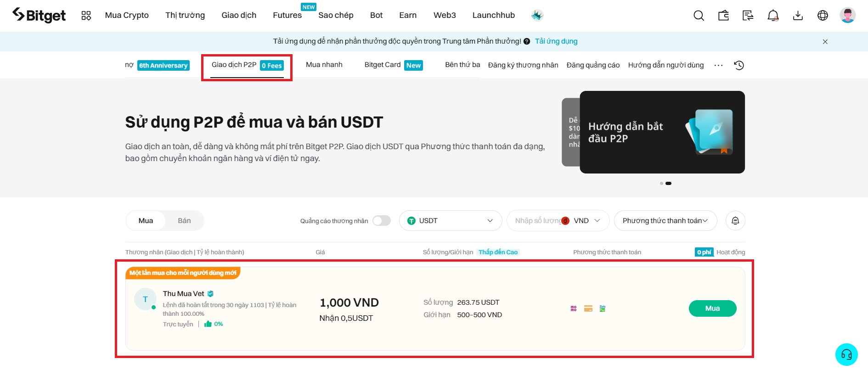Viewport: 868px width, 375px height.
Task: Open Thị trường menu
Action: (185, 16)
